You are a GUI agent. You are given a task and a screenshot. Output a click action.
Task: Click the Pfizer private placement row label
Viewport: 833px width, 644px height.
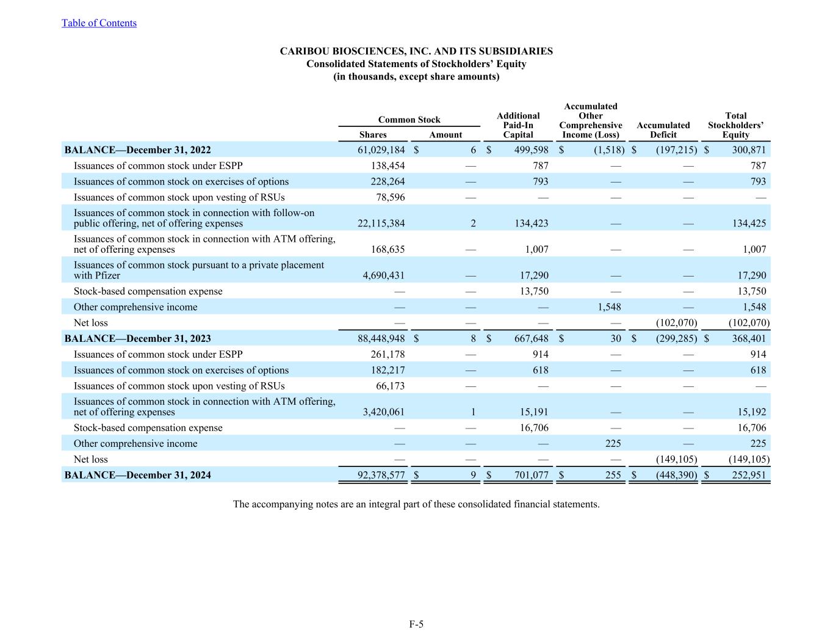click(x=198, y=270)
